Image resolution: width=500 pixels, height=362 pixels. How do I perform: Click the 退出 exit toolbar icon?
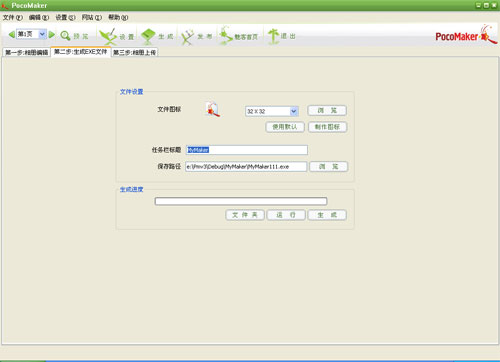[x=282, y=36]
